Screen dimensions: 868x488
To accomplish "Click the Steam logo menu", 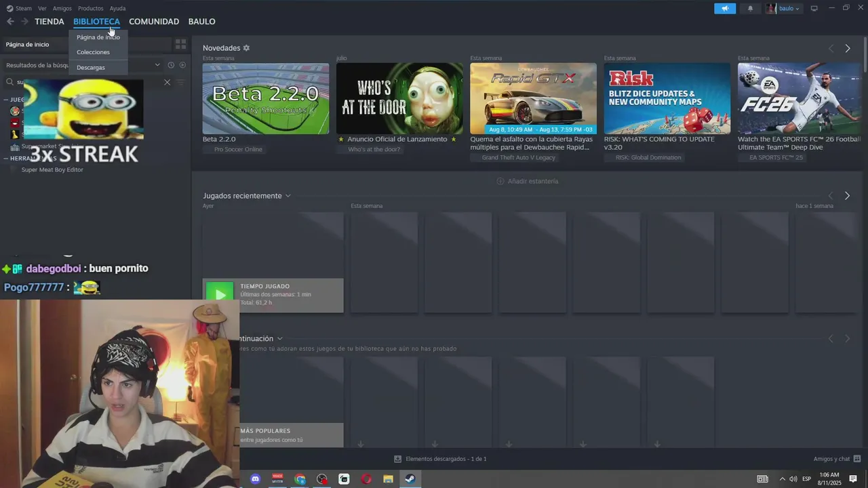I will [19, 8].
